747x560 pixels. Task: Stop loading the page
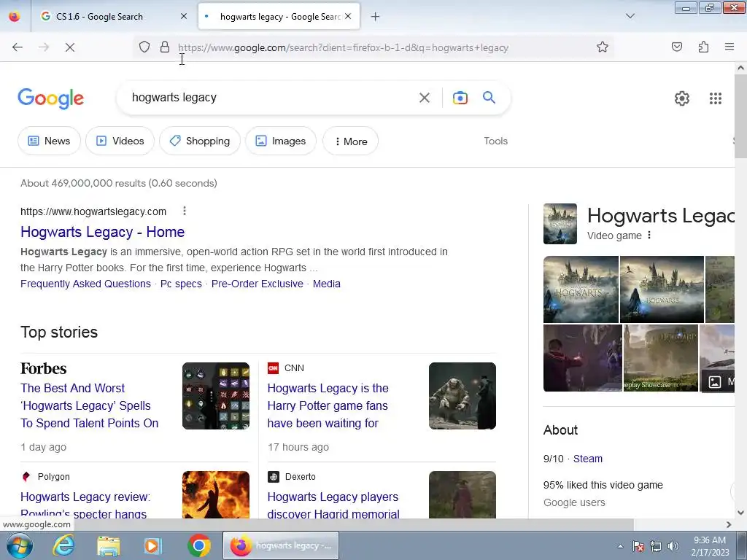point(70,47)
